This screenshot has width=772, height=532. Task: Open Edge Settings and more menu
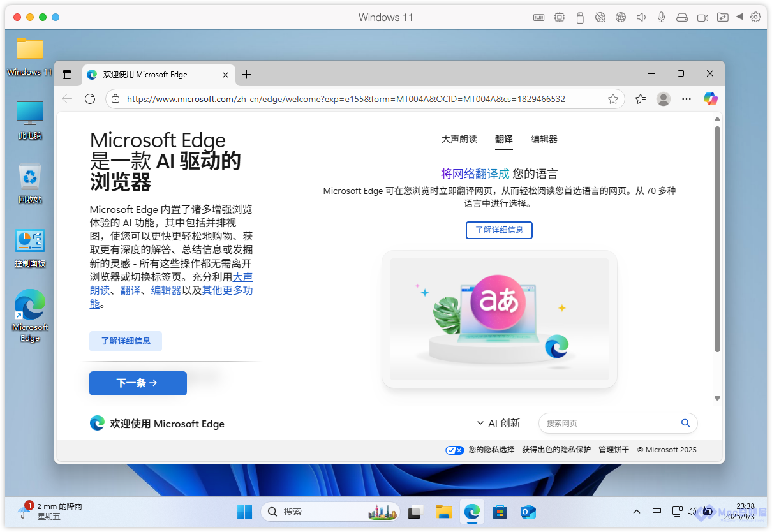coord(687,99)
